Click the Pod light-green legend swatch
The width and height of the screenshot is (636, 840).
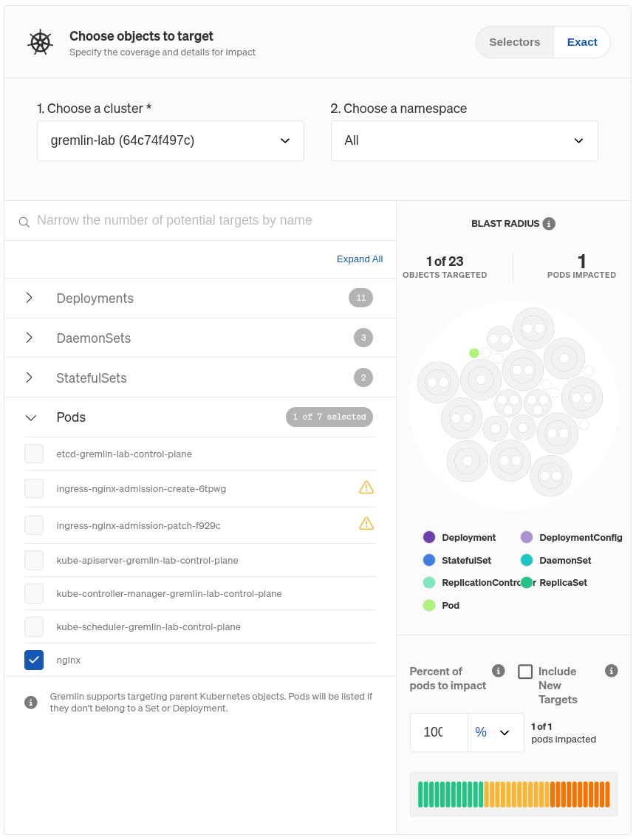(429, 605)
